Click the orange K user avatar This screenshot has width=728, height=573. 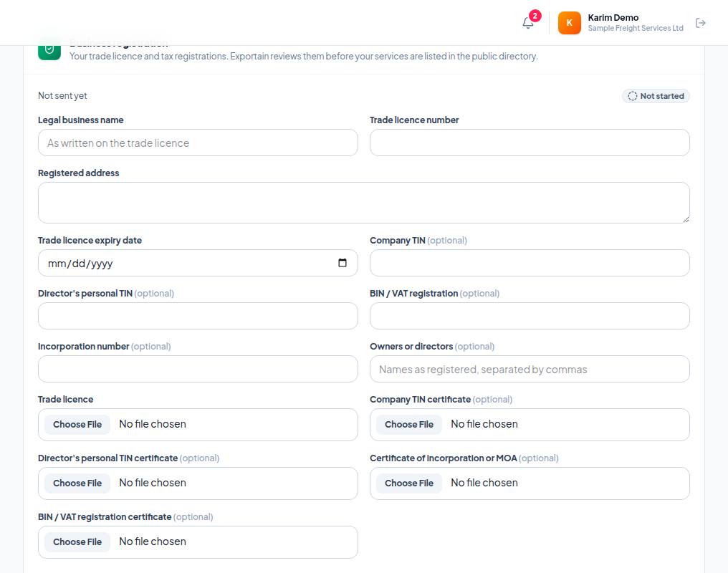tap(569, 23)
